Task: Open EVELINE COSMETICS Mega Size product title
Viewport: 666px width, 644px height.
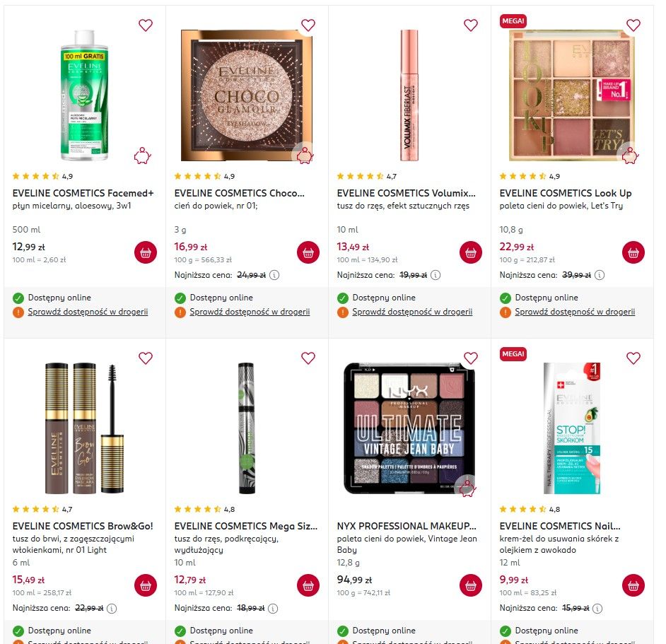Action: [245, 526]
